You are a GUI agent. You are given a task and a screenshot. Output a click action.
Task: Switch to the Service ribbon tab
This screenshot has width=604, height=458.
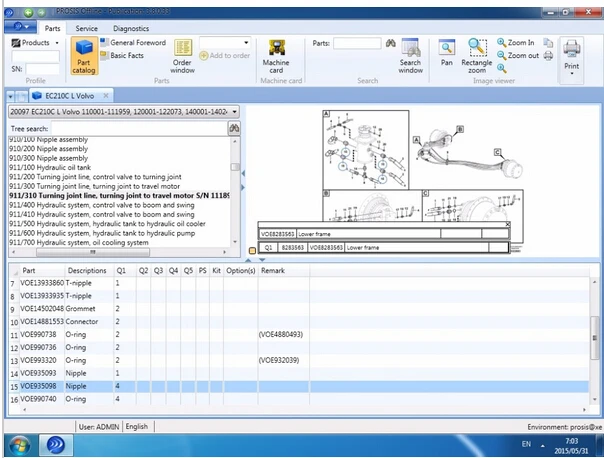pyautogui.click(x=86, y=28)
